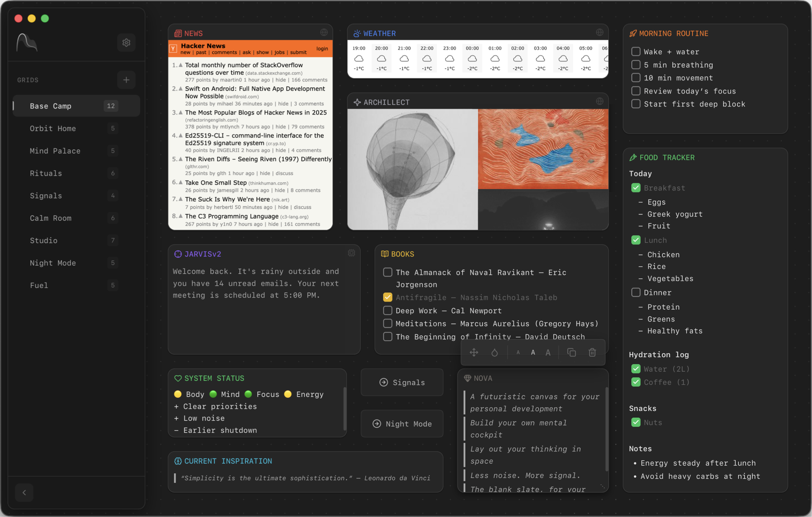Viewport: 812px width, 517px height.
Task: Select the large font size icon
Action: tap(548, 352)
